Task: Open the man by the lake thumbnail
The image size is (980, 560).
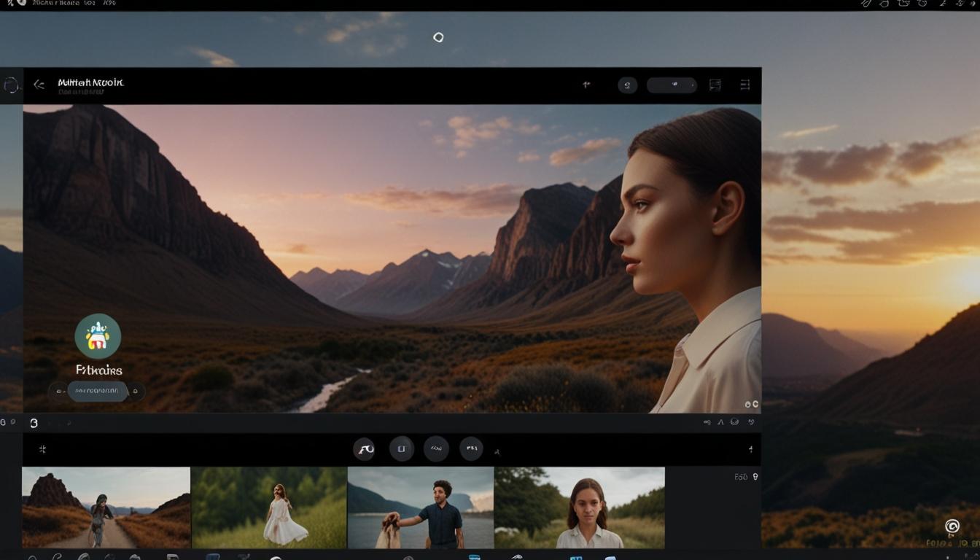Action: click(421, 507)
